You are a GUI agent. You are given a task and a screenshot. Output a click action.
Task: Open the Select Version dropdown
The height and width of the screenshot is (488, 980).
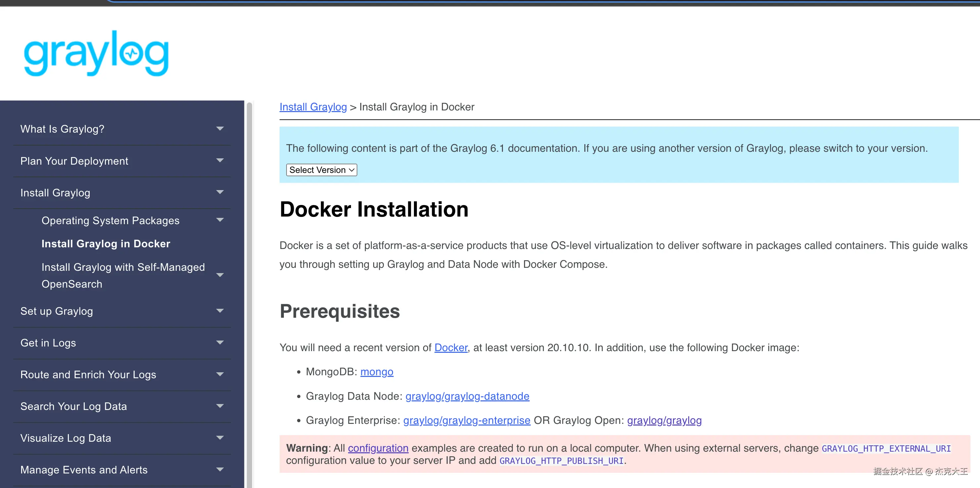[321, 170]
